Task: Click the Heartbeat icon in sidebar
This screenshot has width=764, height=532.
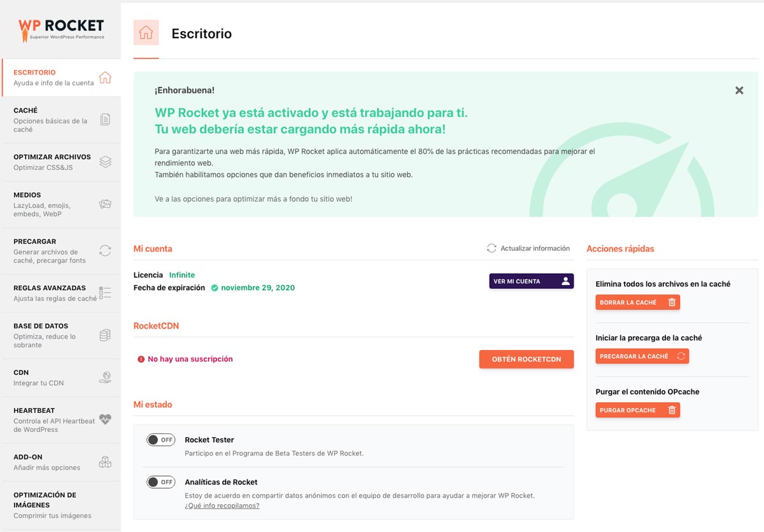Action: click(x=105, y=420)
